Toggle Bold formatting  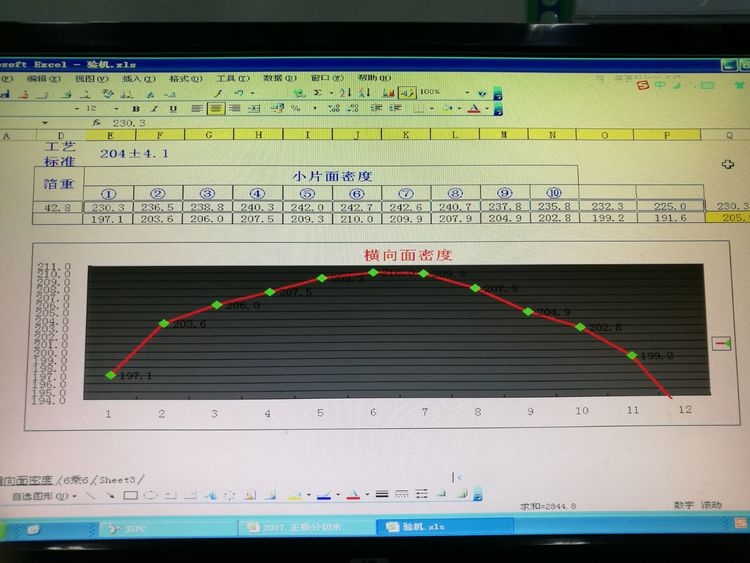coord(136,109)
